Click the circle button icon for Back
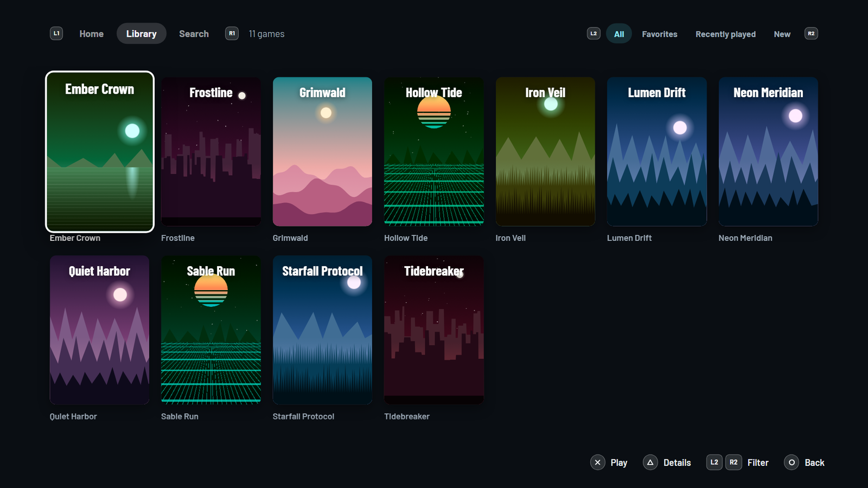868x488 pixels. click(792, 463)
